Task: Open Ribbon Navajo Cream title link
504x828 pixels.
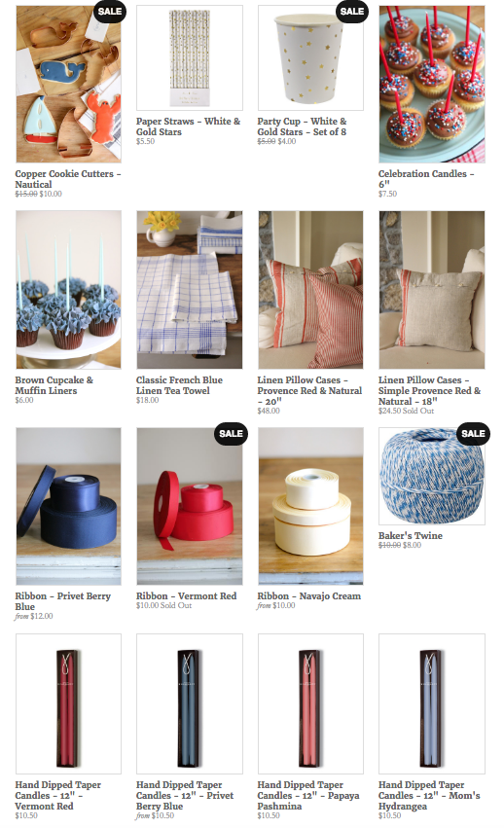Action: click(309, 595)
